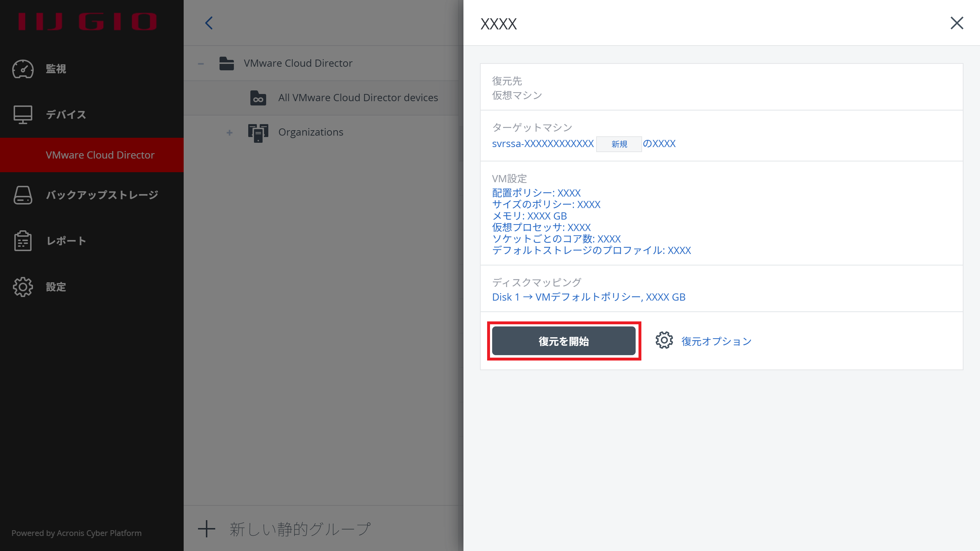This screenshot has width=980, height=551.
Task: Click the デバイス monitor icon
Action: click(23, 114)
